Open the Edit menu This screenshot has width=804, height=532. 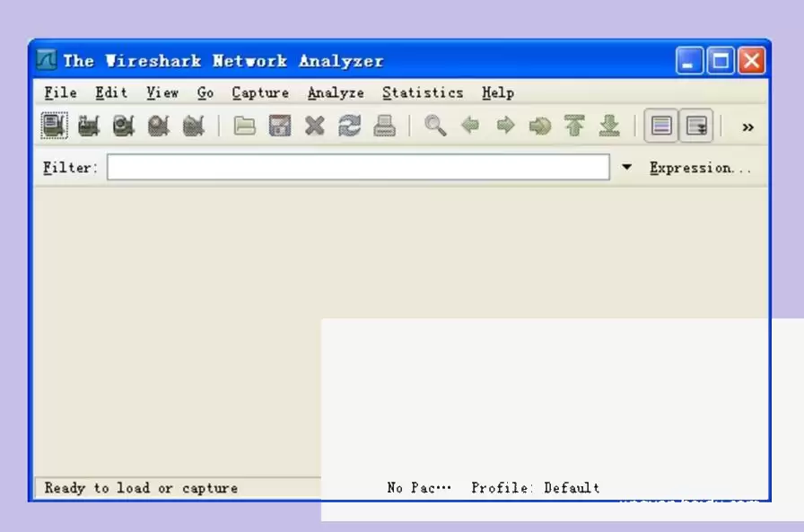point(111,92)
